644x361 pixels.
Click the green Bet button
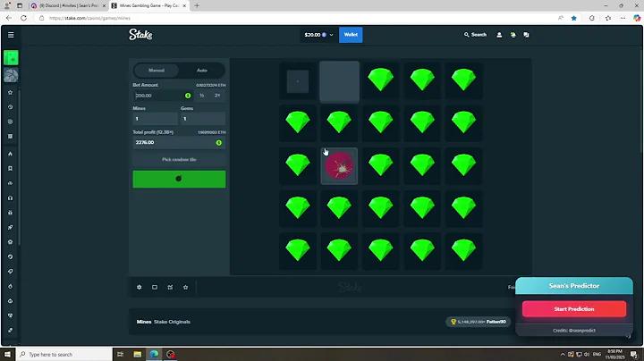[x=179, y=180]
